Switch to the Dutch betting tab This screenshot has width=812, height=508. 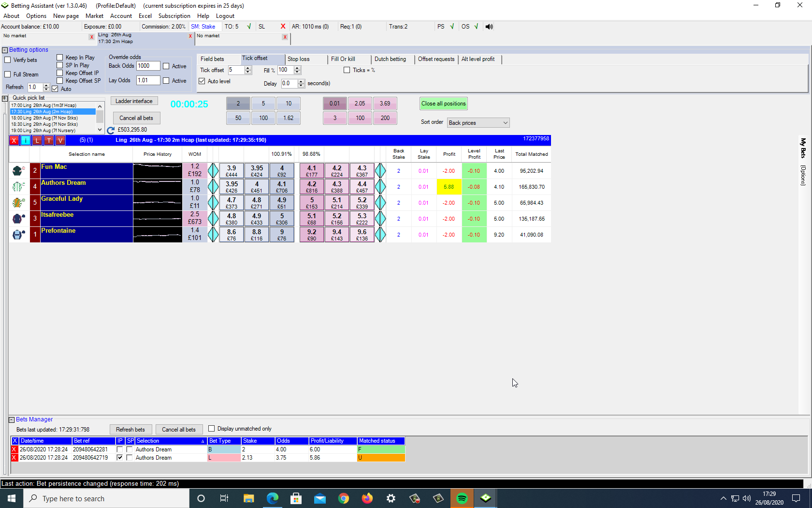[390, 59]
